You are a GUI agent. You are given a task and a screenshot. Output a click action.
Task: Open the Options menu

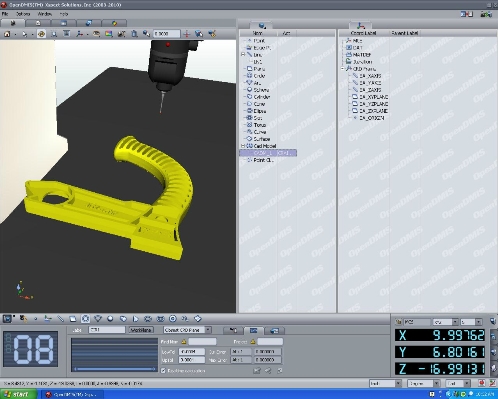click(x=23, y=14)
